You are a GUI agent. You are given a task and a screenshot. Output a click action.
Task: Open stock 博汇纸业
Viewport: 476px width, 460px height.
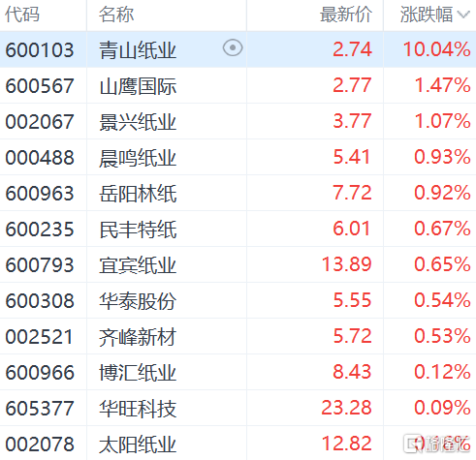pyautogui.click(x=138, y=373)
